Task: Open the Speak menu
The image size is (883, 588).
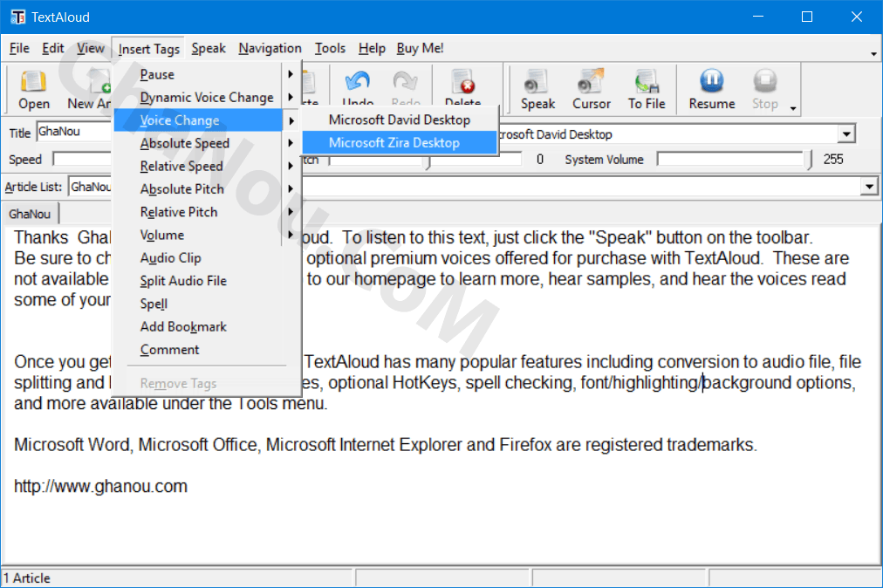Action: 209,49
